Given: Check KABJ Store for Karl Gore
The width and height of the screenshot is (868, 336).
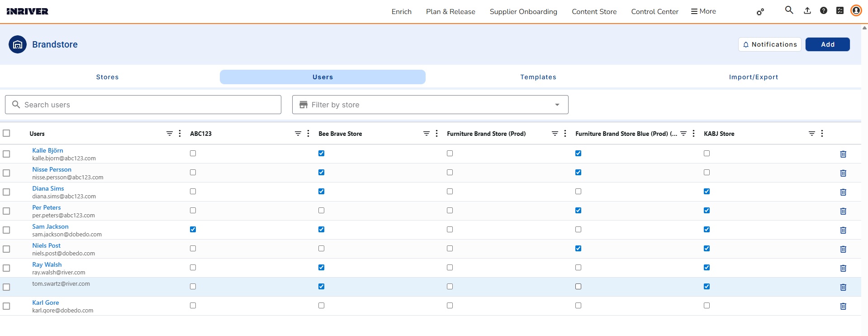Looking at the screenshot, I should click(707, 306).
